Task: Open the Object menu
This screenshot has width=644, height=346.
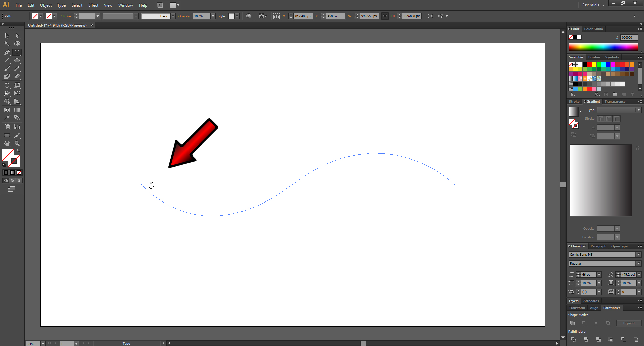Action: coord(46,5)
